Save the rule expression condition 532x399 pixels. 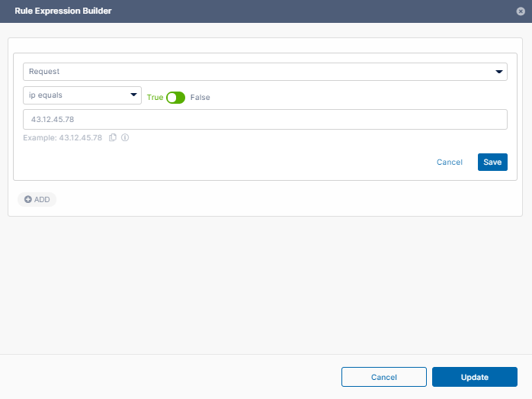(x=492, y=162)
